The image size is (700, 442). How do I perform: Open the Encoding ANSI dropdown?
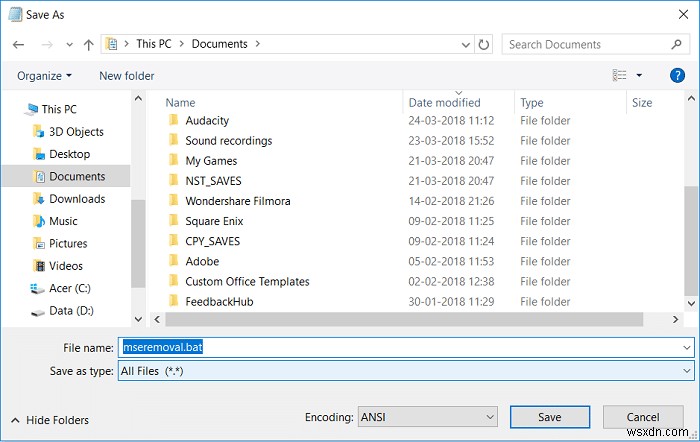coord(427,417)
